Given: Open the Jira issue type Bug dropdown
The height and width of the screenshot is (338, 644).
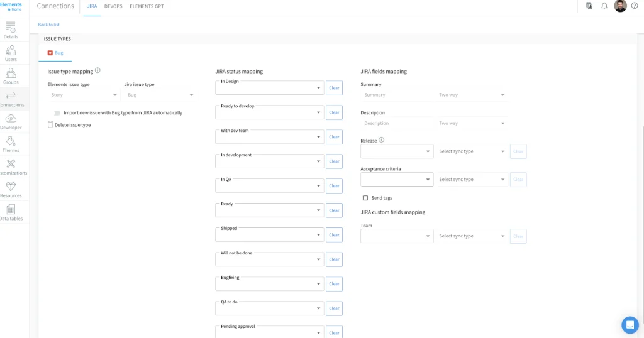Looking at the screenshot, I should [x=160, y=95].
